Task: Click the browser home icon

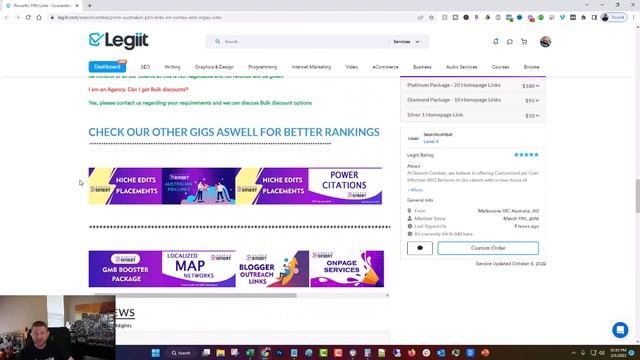Action: [x=39, y=18]
